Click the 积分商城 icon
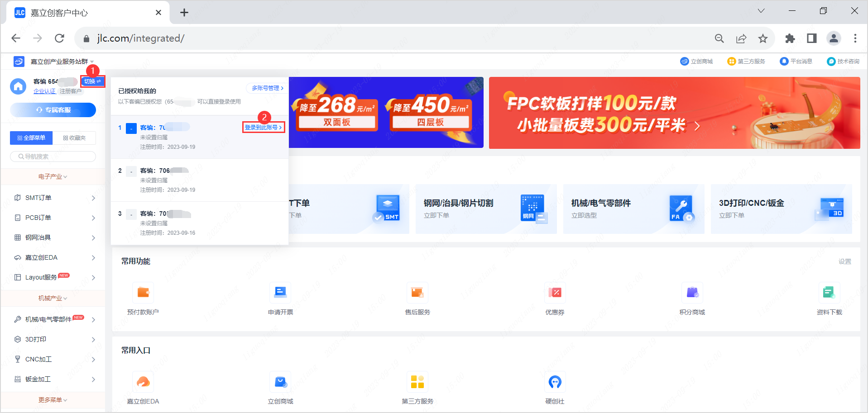 coord(692,293)
